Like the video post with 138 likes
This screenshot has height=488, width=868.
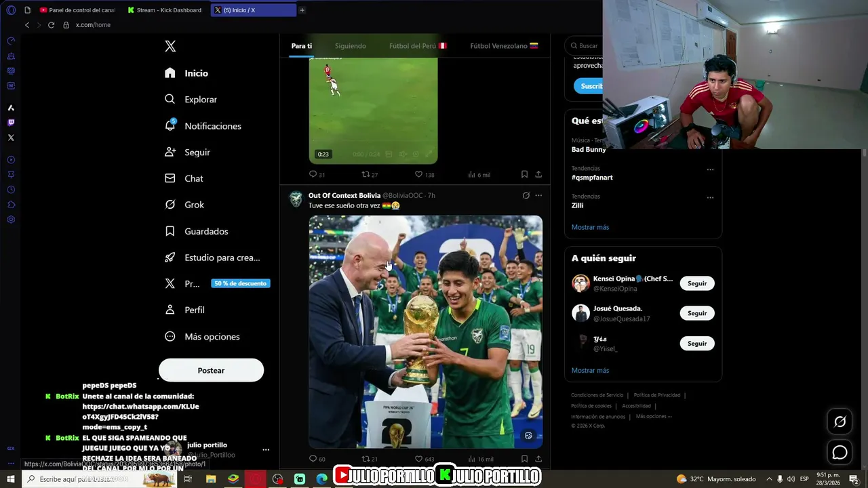point(425,174)
